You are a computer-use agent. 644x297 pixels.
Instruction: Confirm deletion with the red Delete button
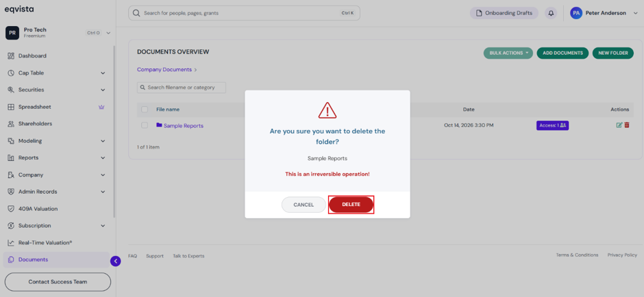coord(351,205)
